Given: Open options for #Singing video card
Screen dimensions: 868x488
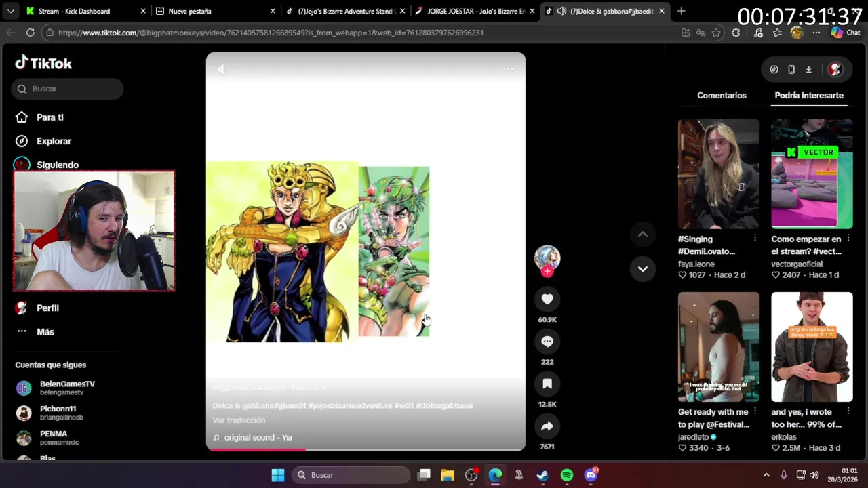Looking at the screenshot, I should (x=755, y=239).
